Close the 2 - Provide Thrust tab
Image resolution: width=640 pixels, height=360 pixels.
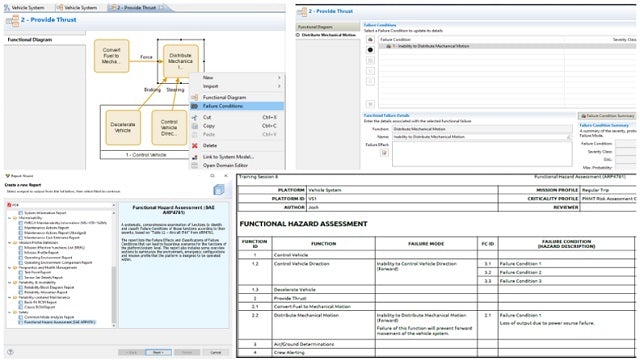click(161, 7)
